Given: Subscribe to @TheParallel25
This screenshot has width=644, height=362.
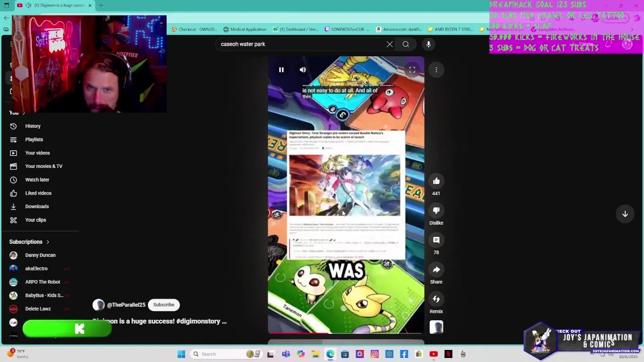Looking at the screenshot, I should 164,305.
